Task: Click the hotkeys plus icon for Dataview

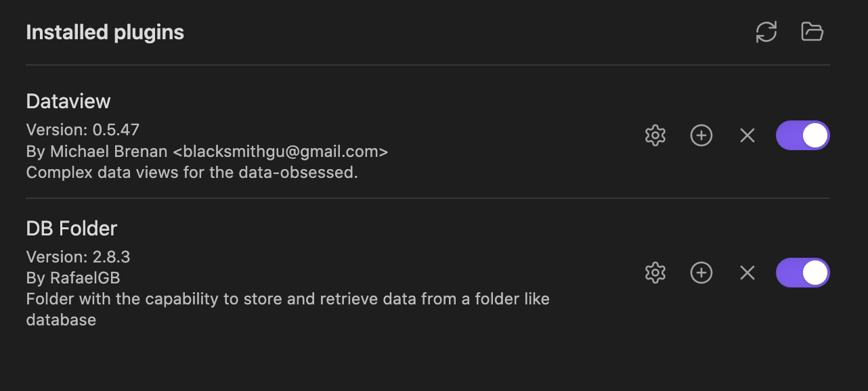Action: pos(701,135)
